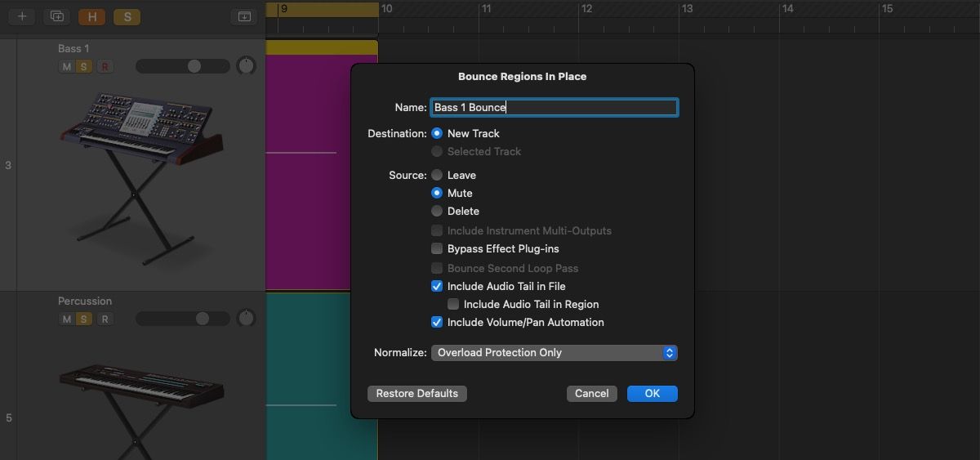This screenshot has width=980, height=460.
Task: Click track number 3
Action: pyautogui.click(x=8, y=165)
